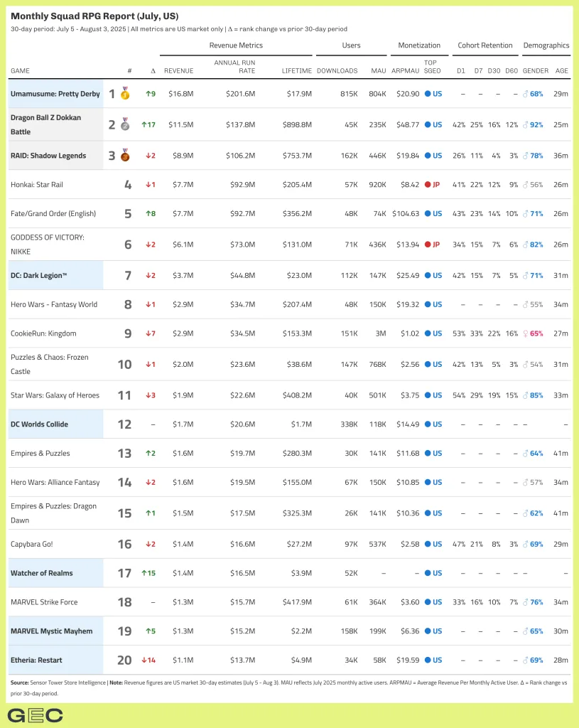This screenshot has width=579, height=728.
Task: Click the red JP dot for Honkai: Star Rail
Action: click(x=428, y=185)
